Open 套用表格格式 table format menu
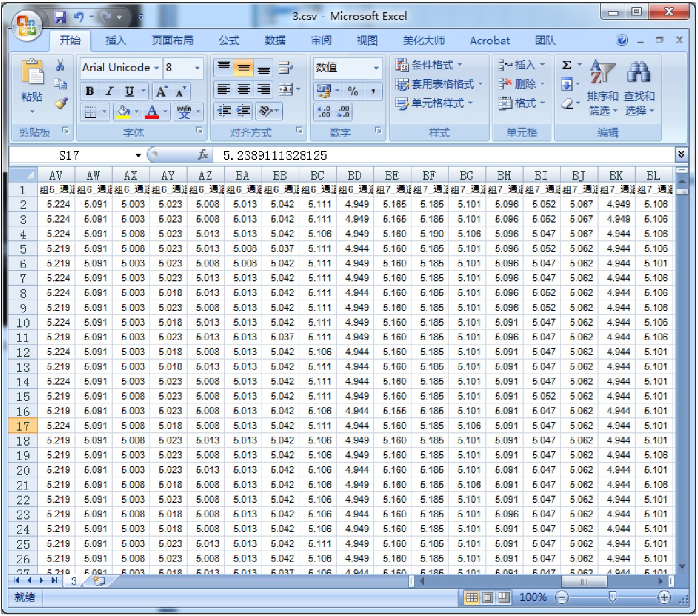This screenshot has height=616, width=698. click(439, 84)
